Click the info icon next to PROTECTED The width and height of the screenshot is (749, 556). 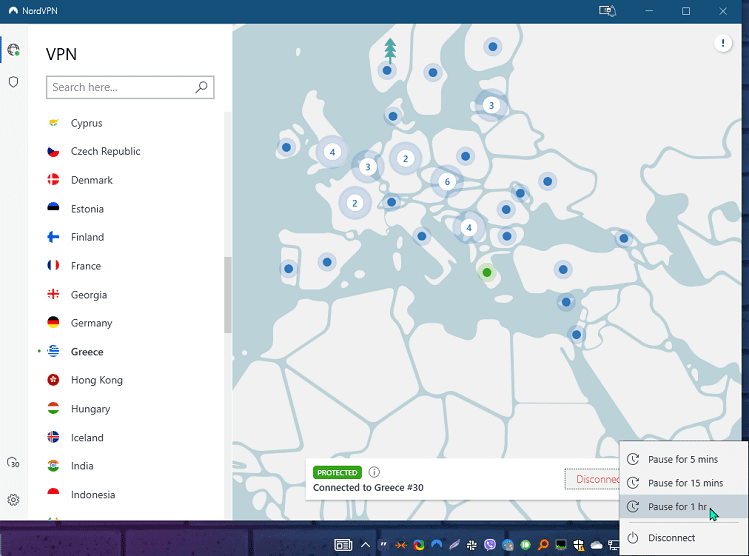point(374,472)
